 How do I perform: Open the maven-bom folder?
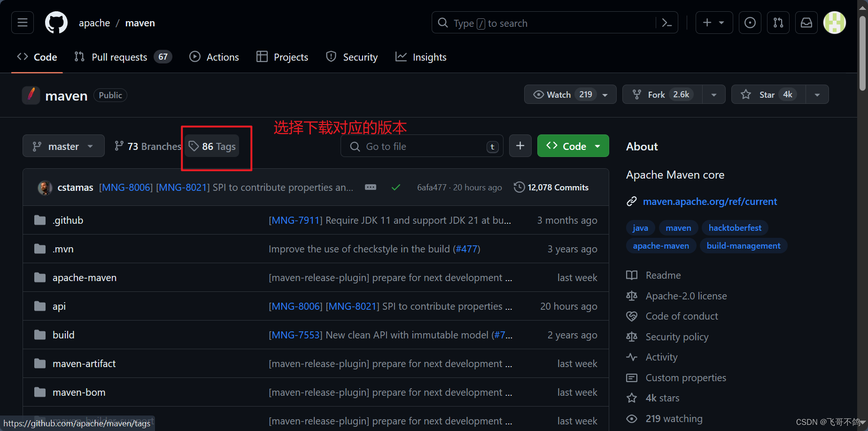79,392
